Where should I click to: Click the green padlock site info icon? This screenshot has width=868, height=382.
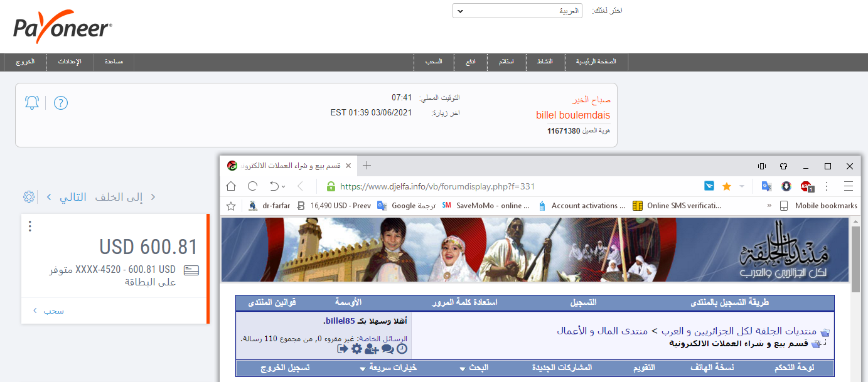pyautogui.click(x=331, y=186)
